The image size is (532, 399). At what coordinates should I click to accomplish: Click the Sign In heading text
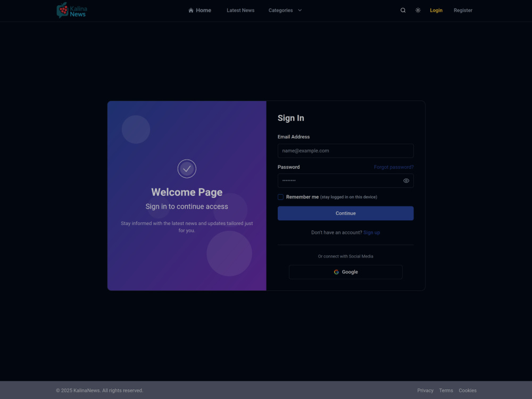[x=291, y=118]
